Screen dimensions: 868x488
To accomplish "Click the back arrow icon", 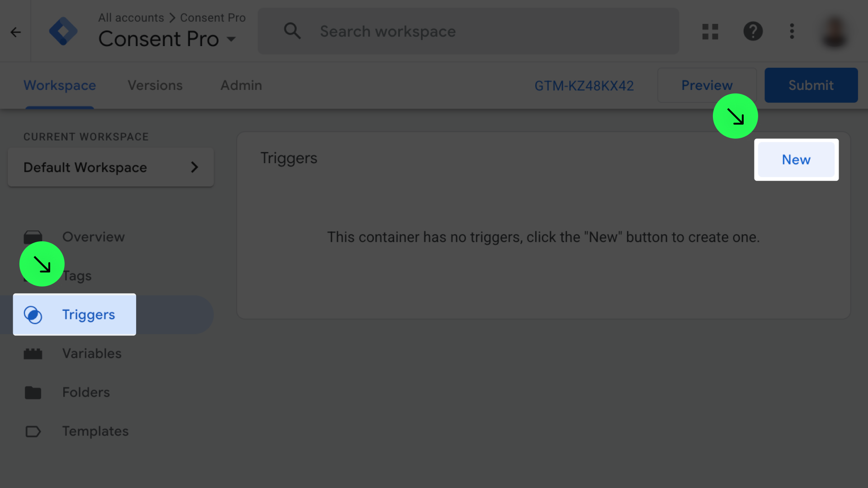I will click(16, 32).
